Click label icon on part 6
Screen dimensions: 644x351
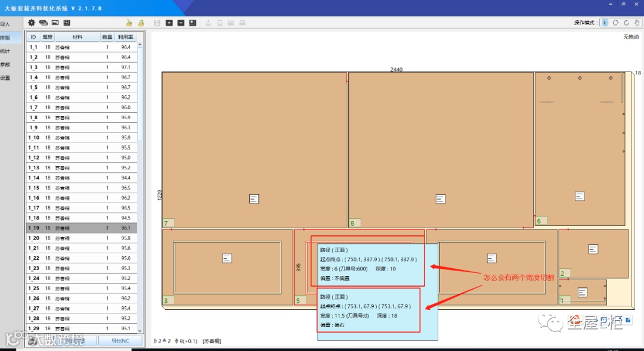[580, 196]
